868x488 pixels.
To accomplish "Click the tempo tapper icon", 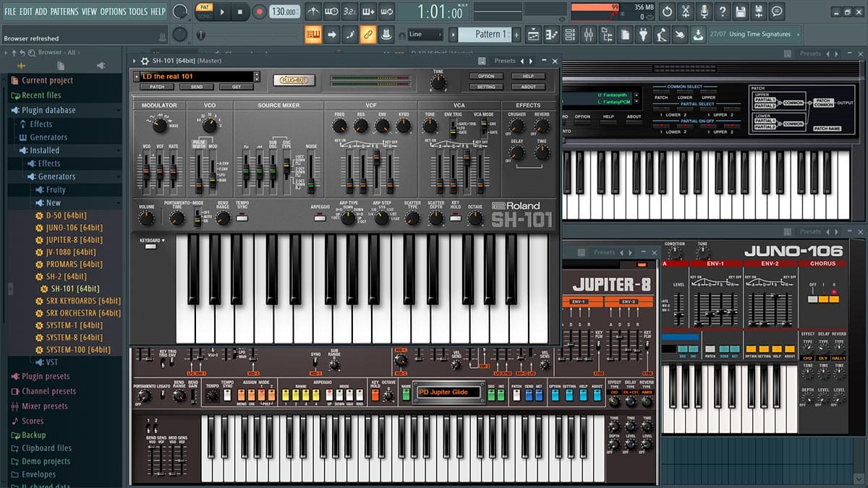I will 662,34.
